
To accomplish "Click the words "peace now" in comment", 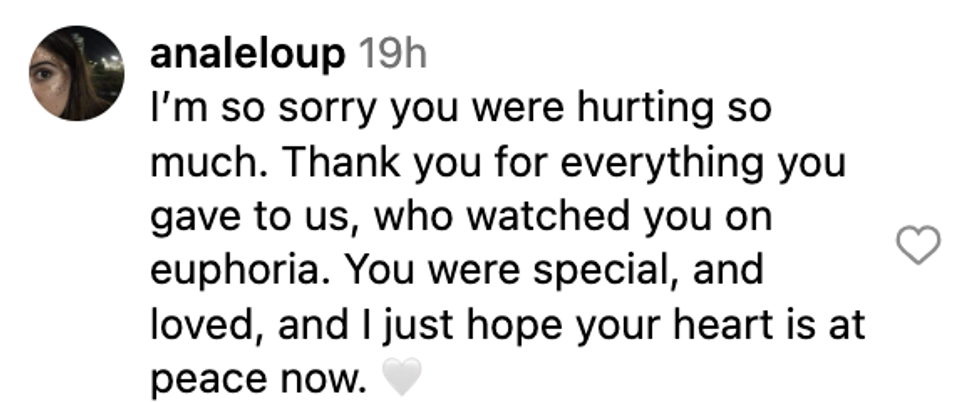I will tap(258, 381).
